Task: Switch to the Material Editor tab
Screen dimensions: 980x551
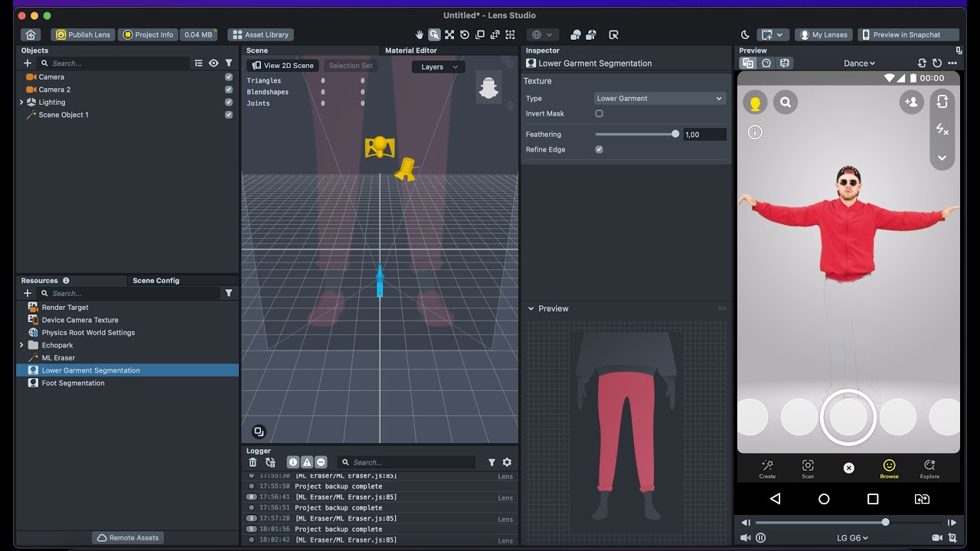Action: click(411, 51)
